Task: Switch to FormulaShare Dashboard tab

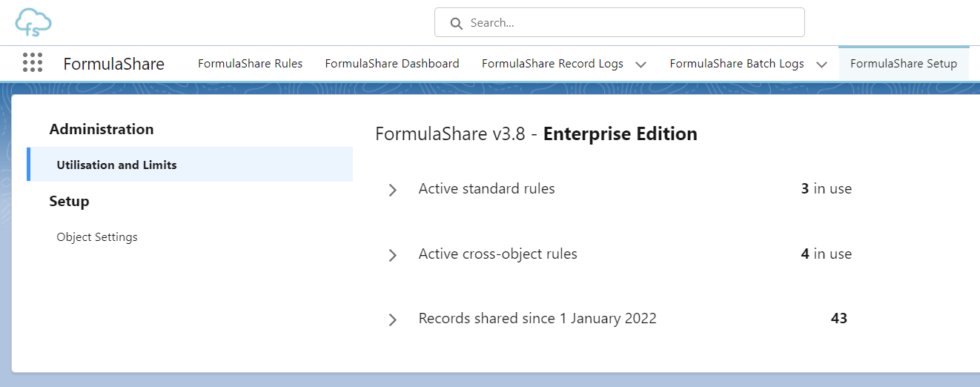Action: tap(391, 64)
